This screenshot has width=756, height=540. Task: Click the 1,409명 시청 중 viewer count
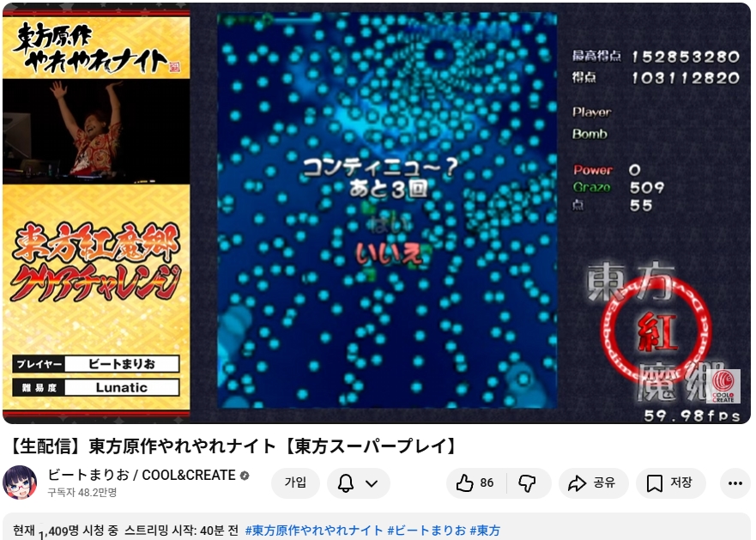coord(78,531)
